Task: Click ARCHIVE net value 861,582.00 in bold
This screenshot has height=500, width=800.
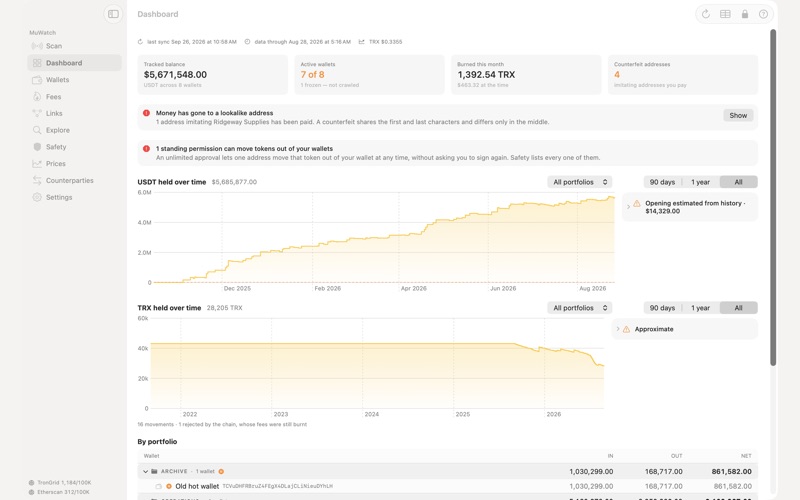Action: click(732, 472)
